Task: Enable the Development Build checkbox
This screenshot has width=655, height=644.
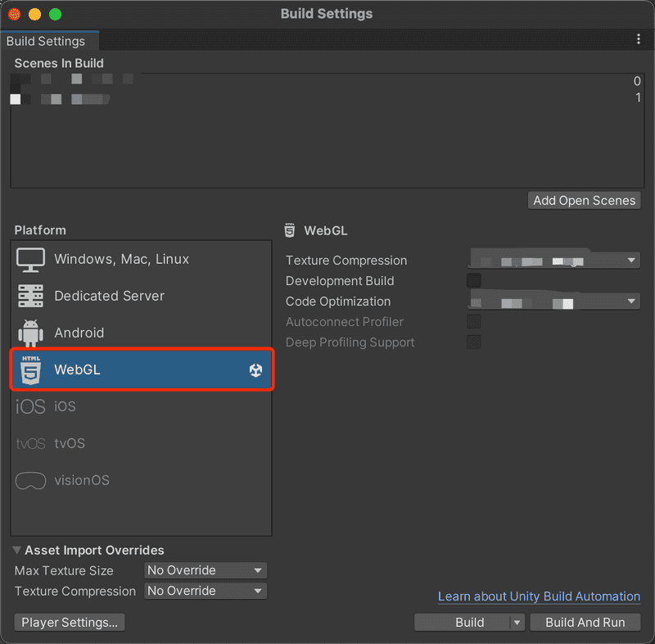Action: (x=473, y=280)
